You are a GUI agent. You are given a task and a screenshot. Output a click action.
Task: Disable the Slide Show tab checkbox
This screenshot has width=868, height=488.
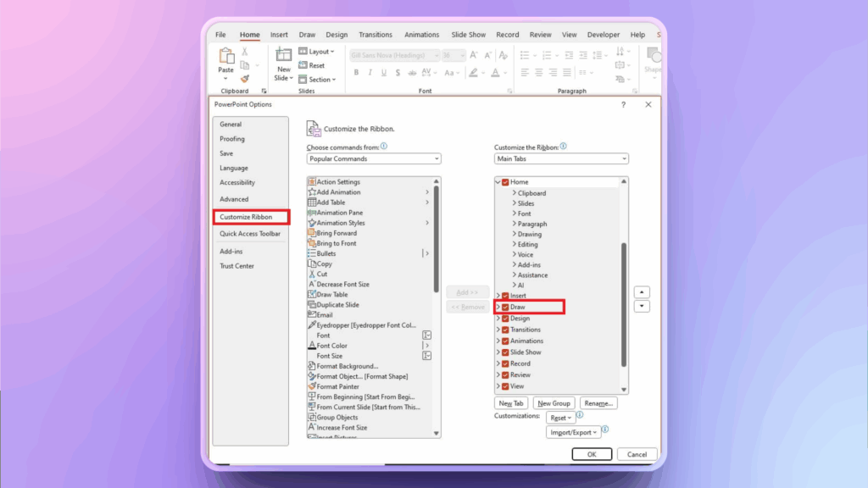[x=506, y=352]
